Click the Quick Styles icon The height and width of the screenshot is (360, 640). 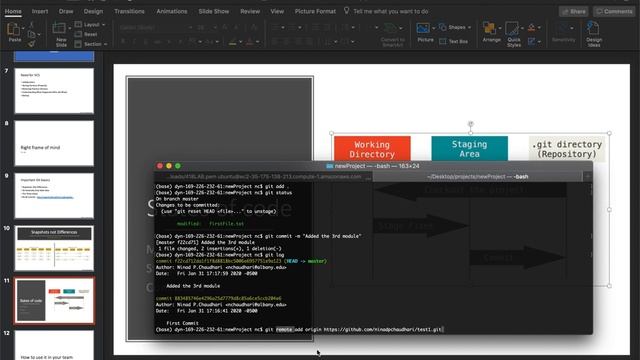(x=512, y=29)
